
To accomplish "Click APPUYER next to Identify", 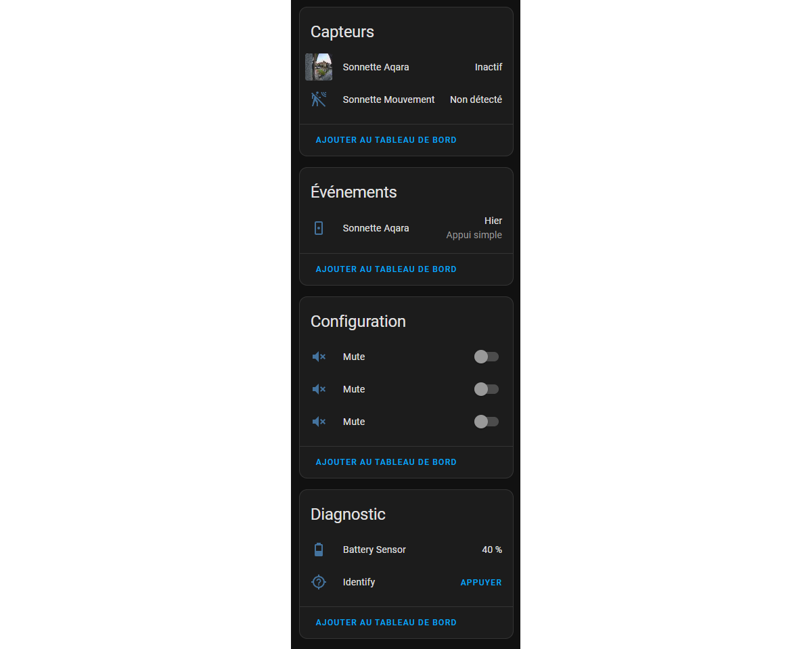I will 481,583.
